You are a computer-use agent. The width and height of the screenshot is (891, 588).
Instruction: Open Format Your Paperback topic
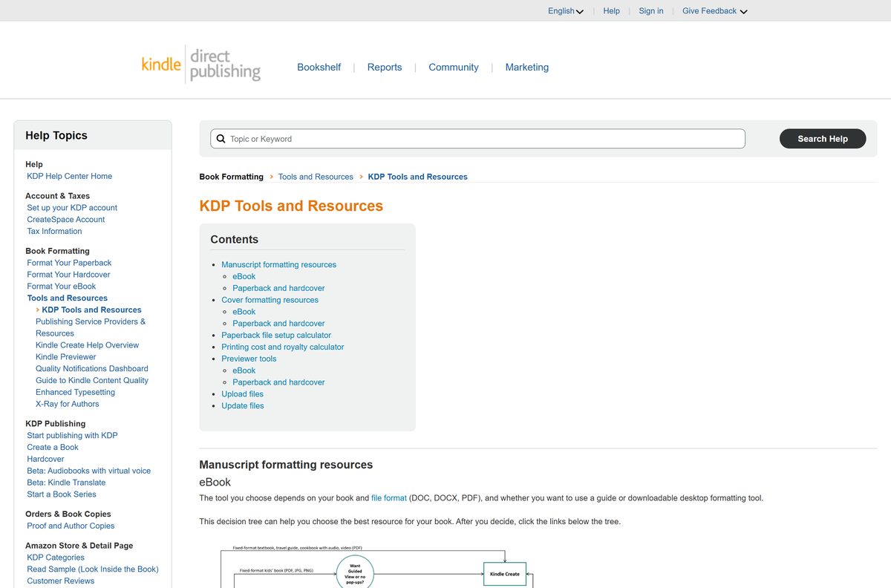click(x=69, y=263)
